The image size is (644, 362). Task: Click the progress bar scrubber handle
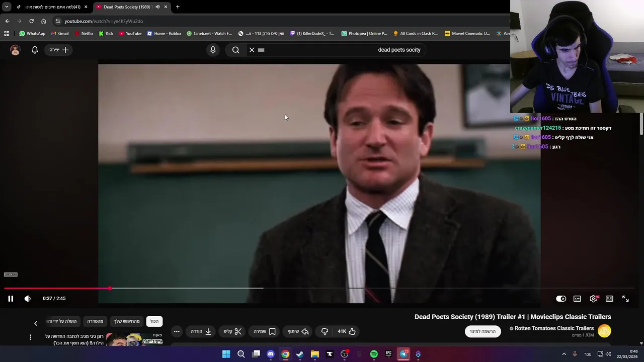(x=110, y=288)
